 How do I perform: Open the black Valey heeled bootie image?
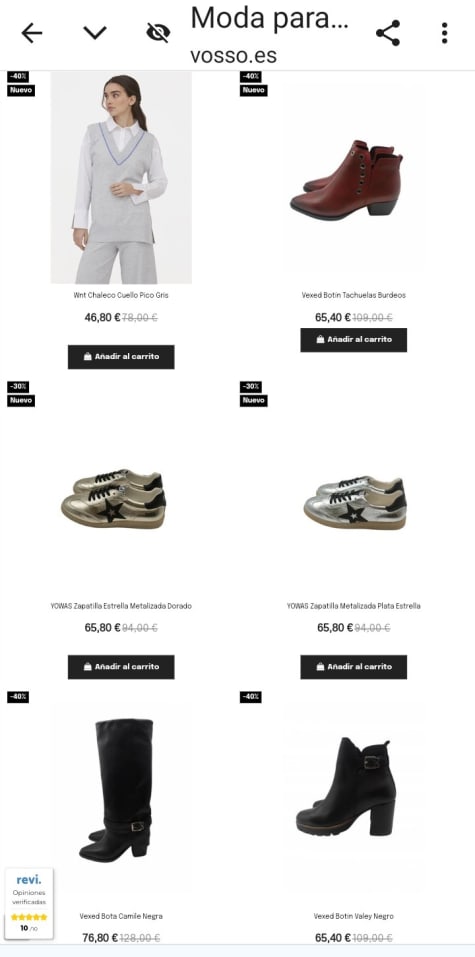[x=346, y=787]
